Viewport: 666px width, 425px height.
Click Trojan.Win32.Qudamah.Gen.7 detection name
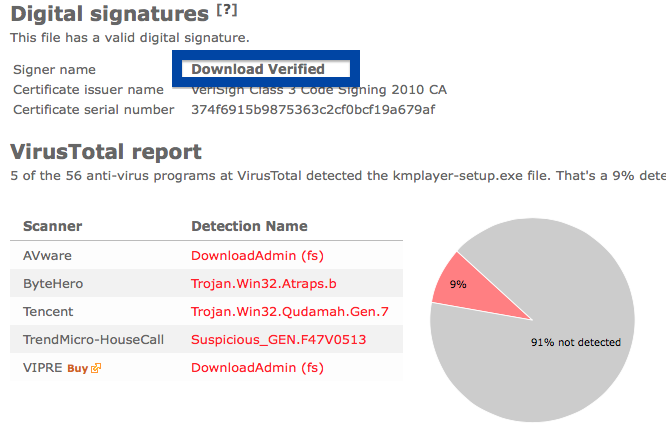click(x=290, y=312)
